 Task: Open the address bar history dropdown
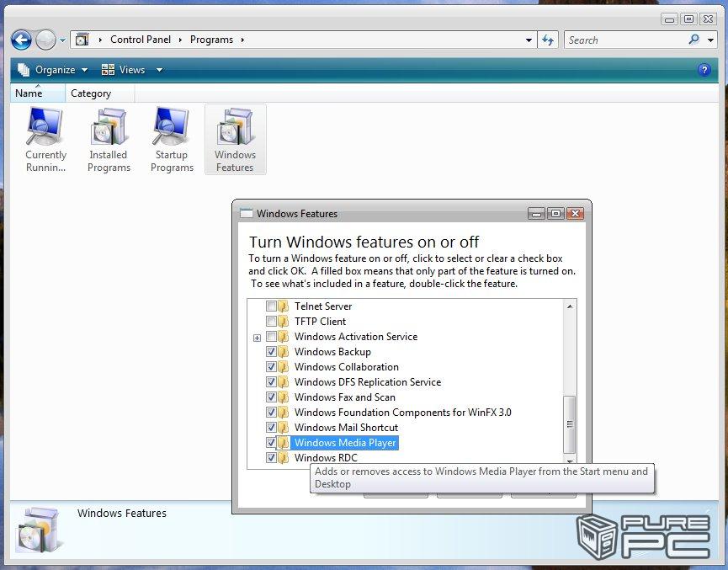(529, 40)
